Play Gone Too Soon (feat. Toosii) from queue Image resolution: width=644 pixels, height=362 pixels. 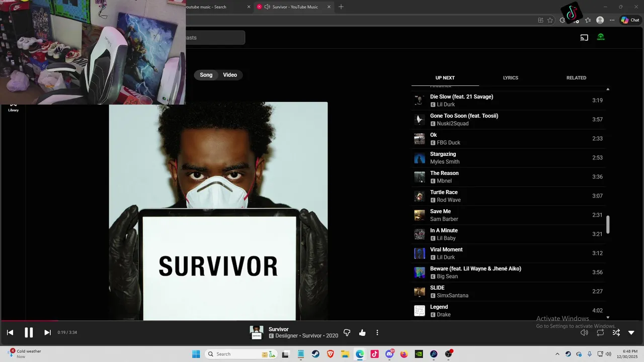(x=508, y=120)
